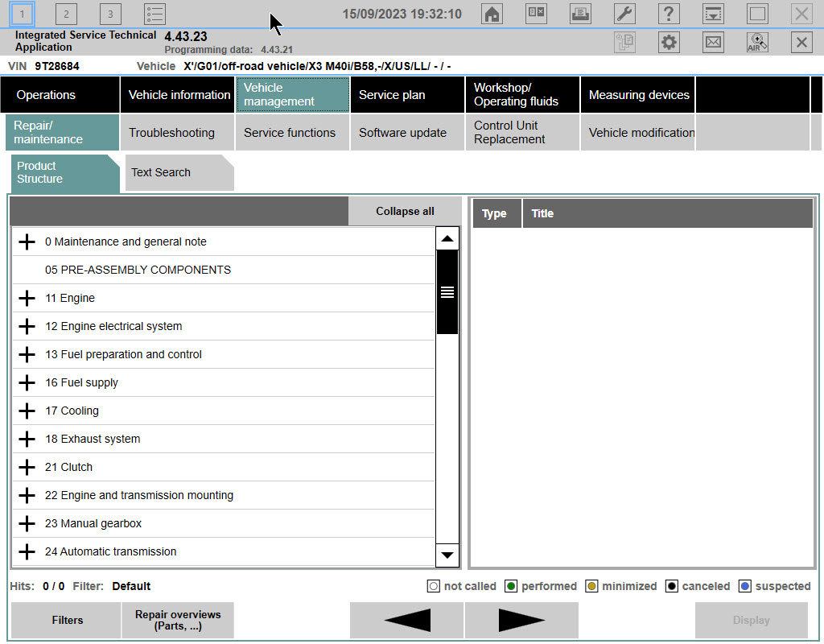The width and height of the screenshot is (824, 644).
Task: Click the tree scrollbar thumb
Action: click(447, 292)
